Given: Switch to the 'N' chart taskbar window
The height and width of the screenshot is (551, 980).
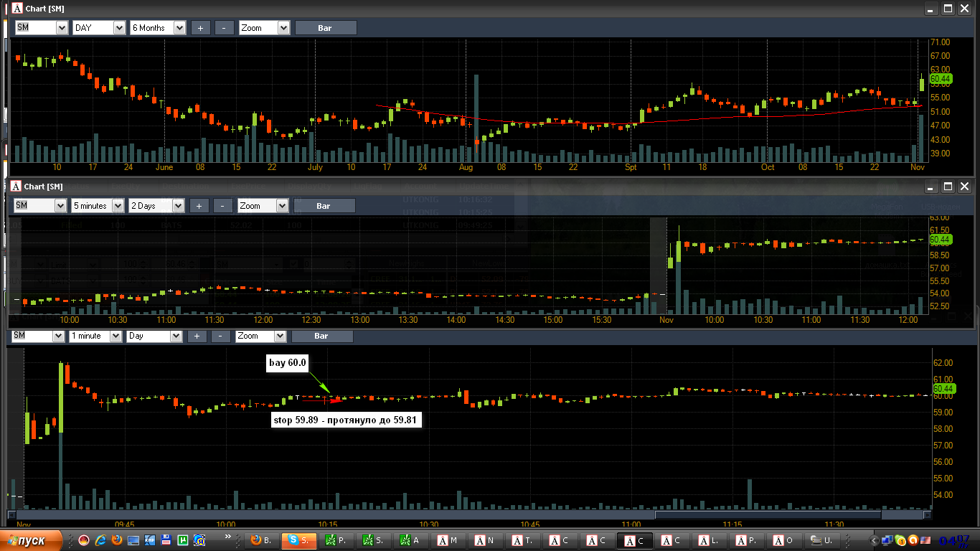Looking at the screenshot, I should 484,540.
